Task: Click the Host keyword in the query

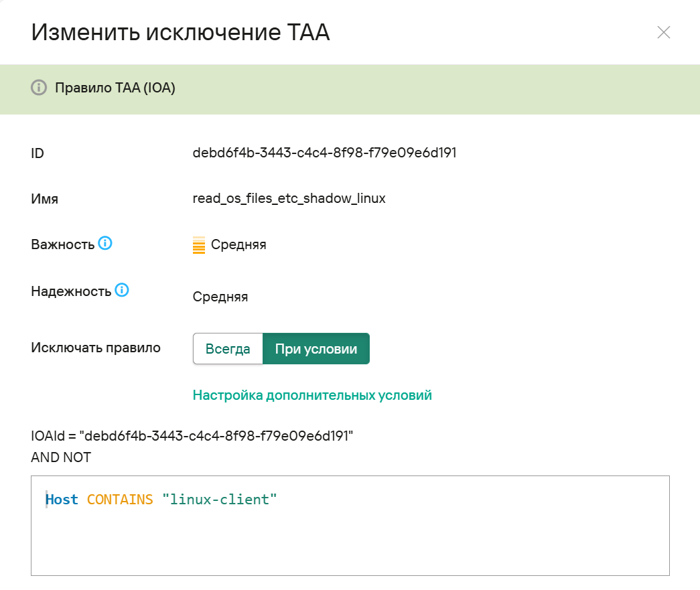Action: (x=62, y=500)
